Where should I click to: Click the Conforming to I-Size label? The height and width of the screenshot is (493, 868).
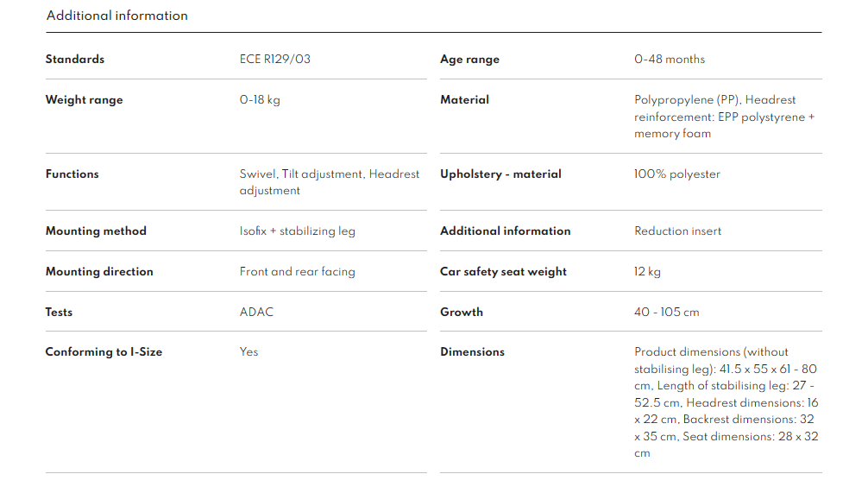104,352
